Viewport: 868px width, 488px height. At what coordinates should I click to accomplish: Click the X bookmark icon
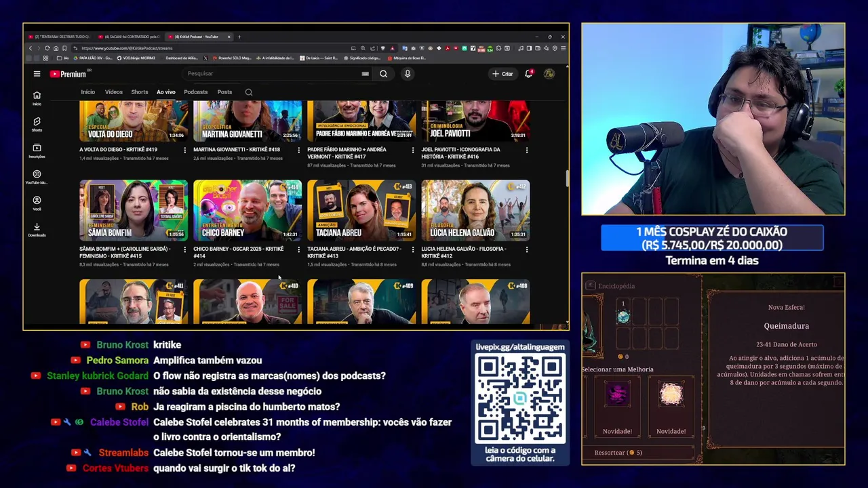click(x=205, y=58)
